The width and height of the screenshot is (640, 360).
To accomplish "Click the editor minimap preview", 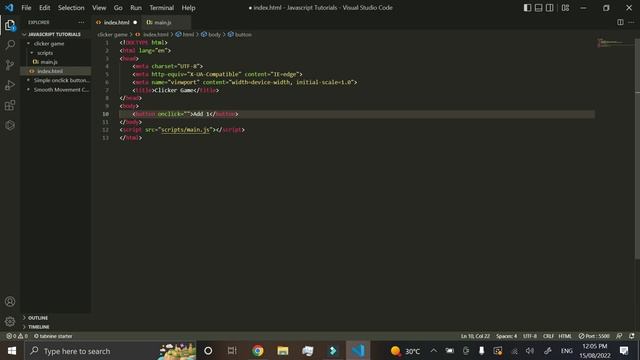I will [615, 43].
